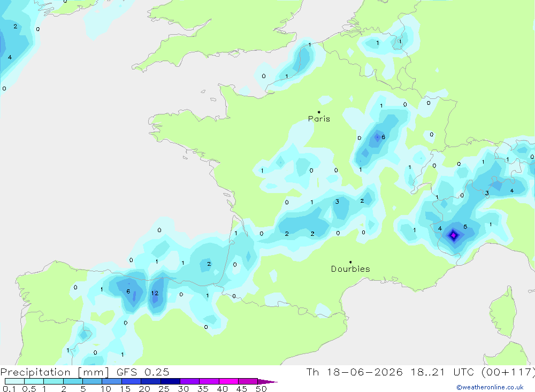Click the legend value '40'

point(223,389)
